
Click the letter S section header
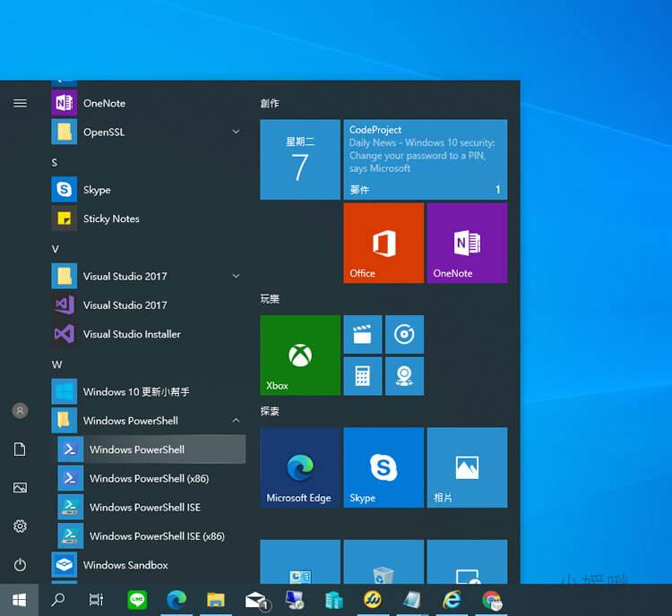[x=55, y=162]
